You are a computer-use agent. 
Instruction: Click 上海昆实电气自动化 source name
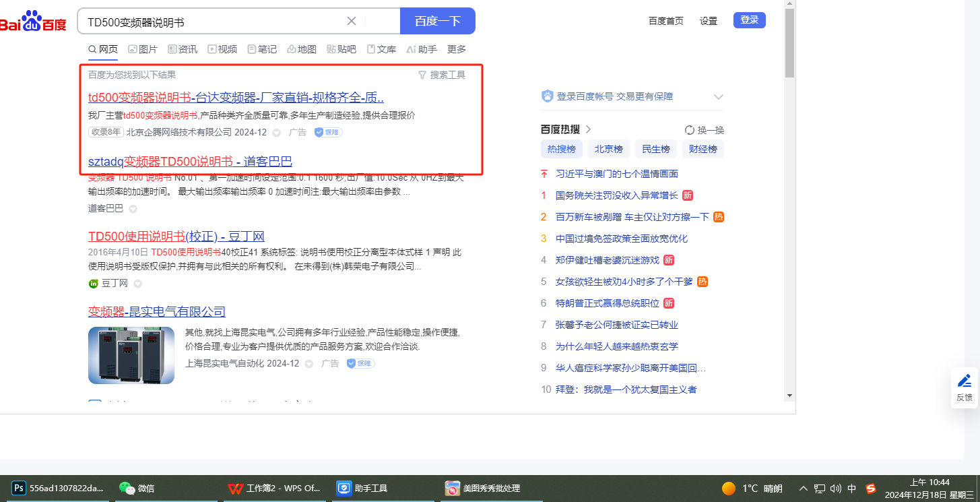tap(226, 363)
